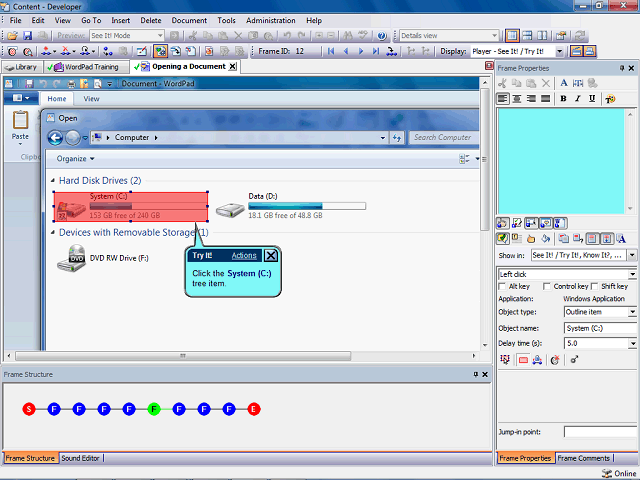Click the Jump-in point input field

point(600,432)
